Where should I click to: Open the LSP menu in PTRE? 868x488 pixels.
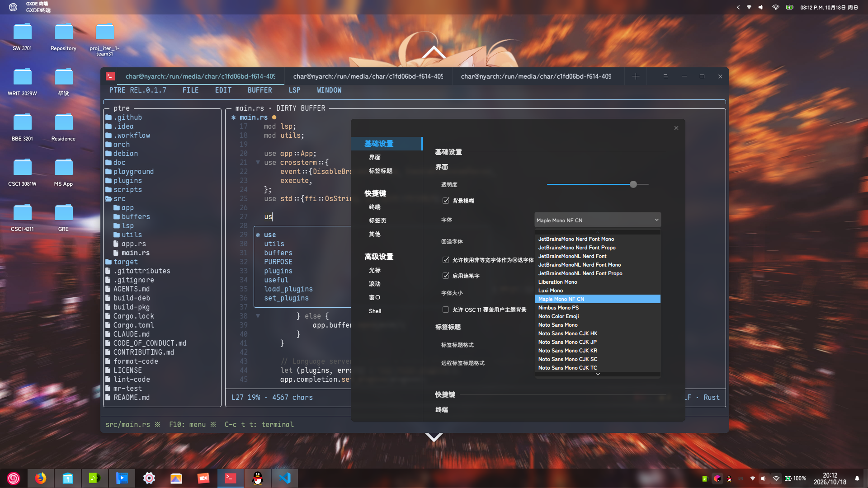point(294,90)
